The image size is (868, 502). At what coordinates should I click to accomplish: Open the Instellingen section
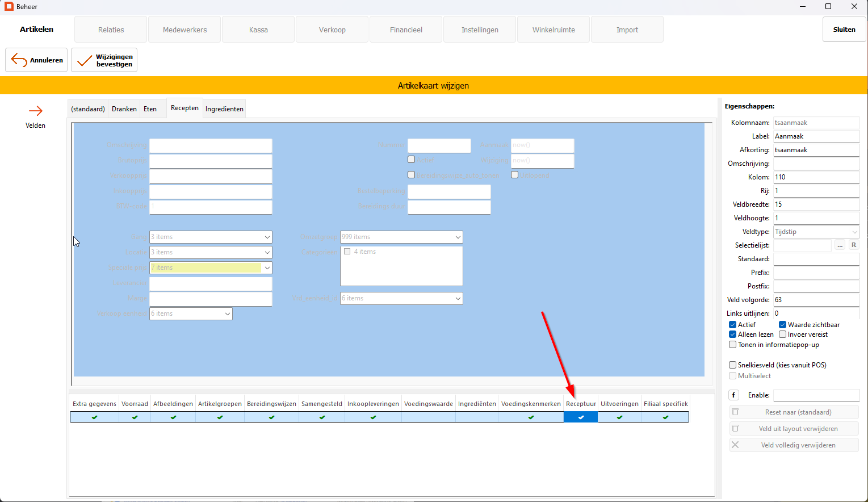480,30
